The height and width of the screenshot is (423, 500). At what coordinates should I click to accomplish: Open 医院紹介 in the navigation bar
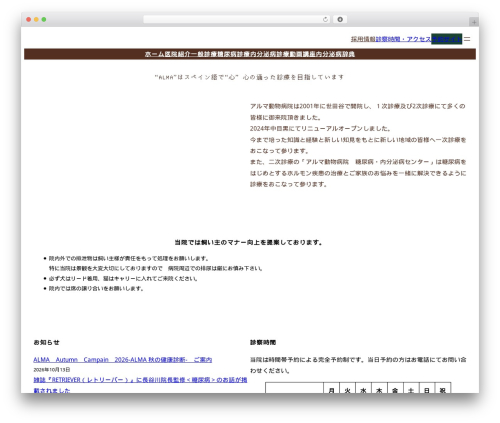[x=178, y=54]
